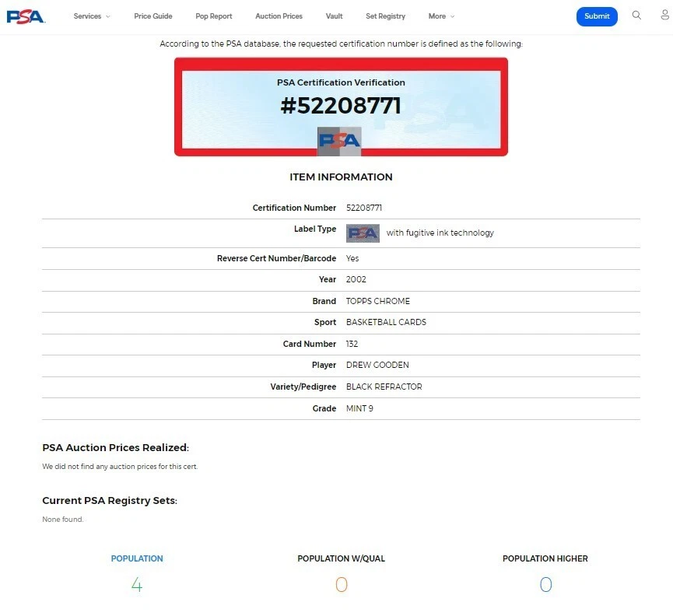Click the ITEM INFORMATION heading
This screenshot has width=673, height=616.
point(341,177)
